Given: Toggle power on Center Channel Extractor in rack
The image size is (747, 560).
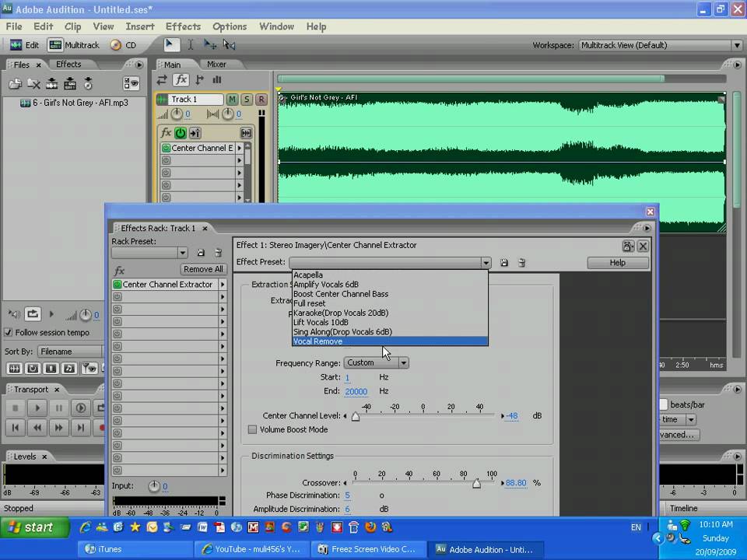Looking at the screenshot, I should point(117,285).
